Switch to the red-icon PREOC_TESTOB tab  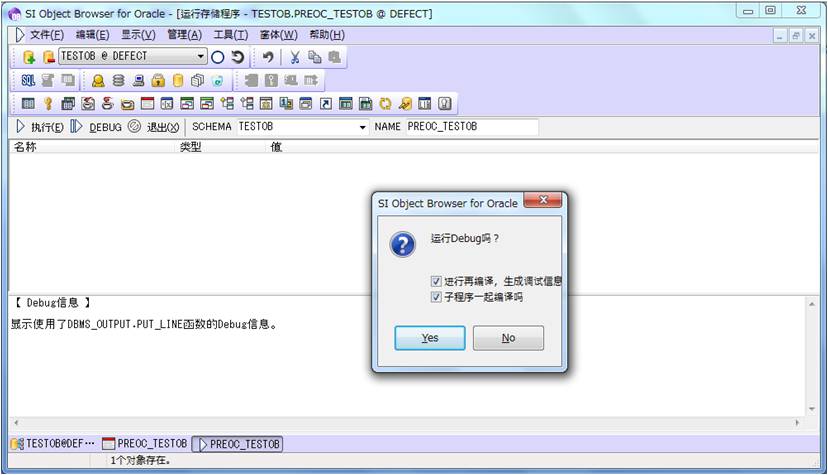(x=145, y=444)
